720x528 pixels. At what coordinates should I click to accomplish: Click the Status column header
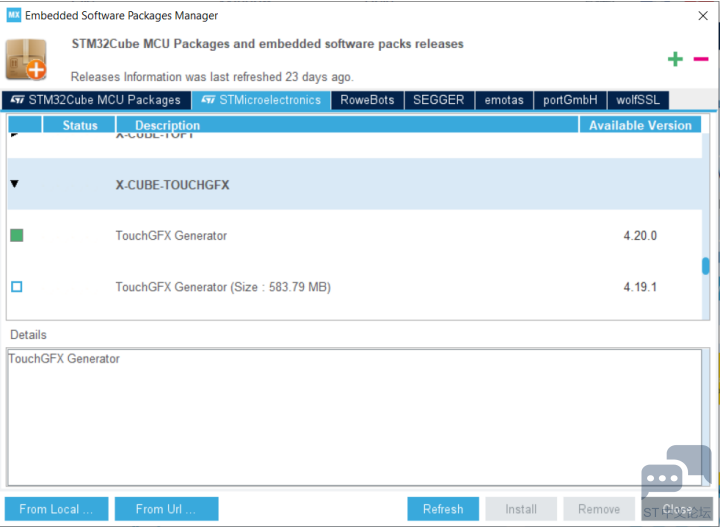pyautogui.click(x=79, y=125)
